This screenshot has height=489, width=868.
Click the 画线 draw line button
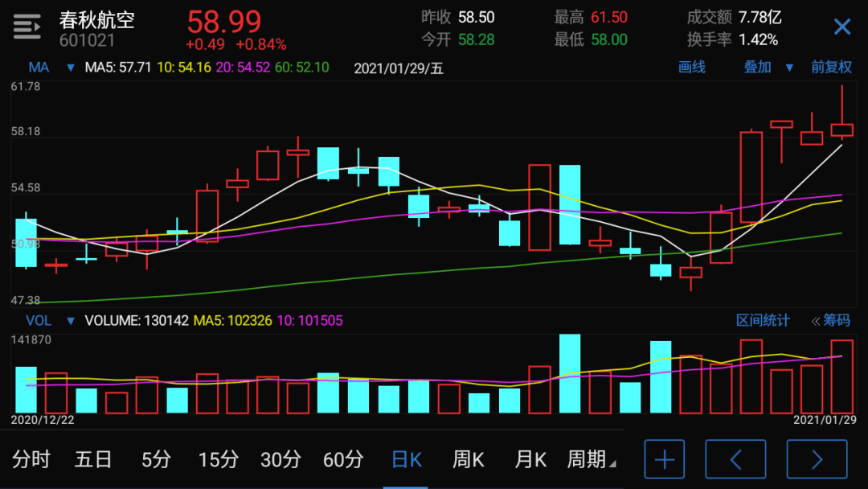pos(692,68)
